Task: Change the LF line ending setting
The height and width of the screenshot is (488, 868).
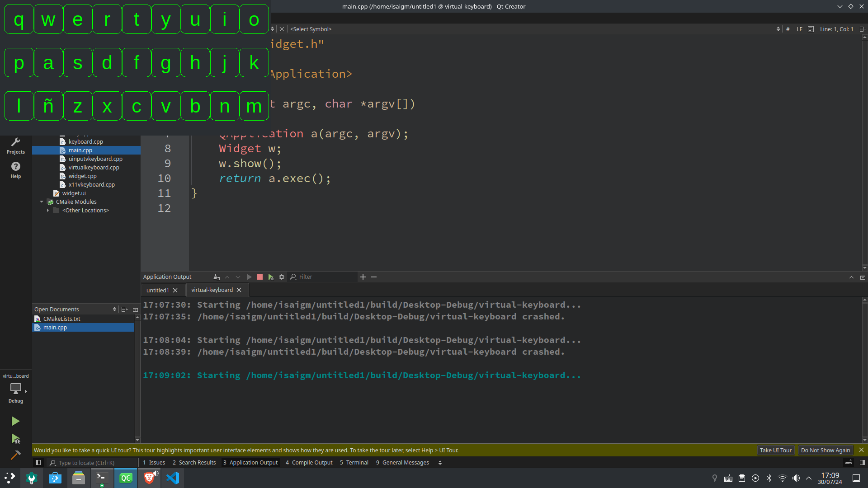Action: point(799,29)
